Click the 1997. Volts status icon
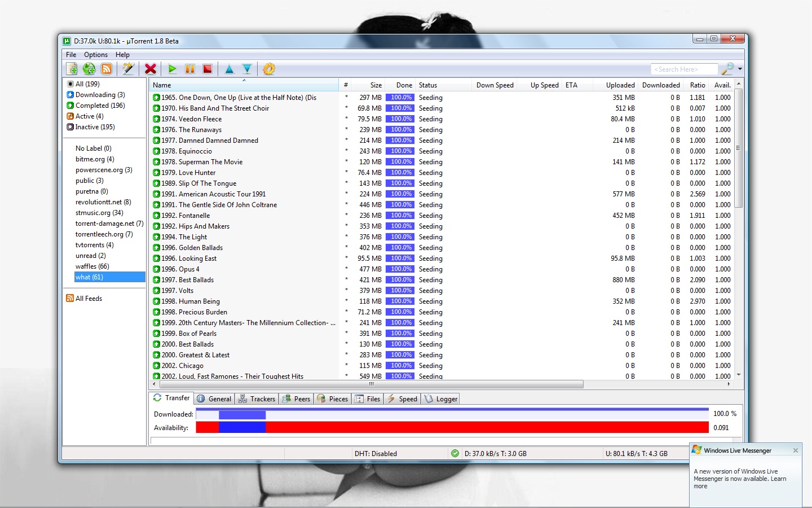The width and height of the screenshot is (812, 508). click(x=156, y=291)
